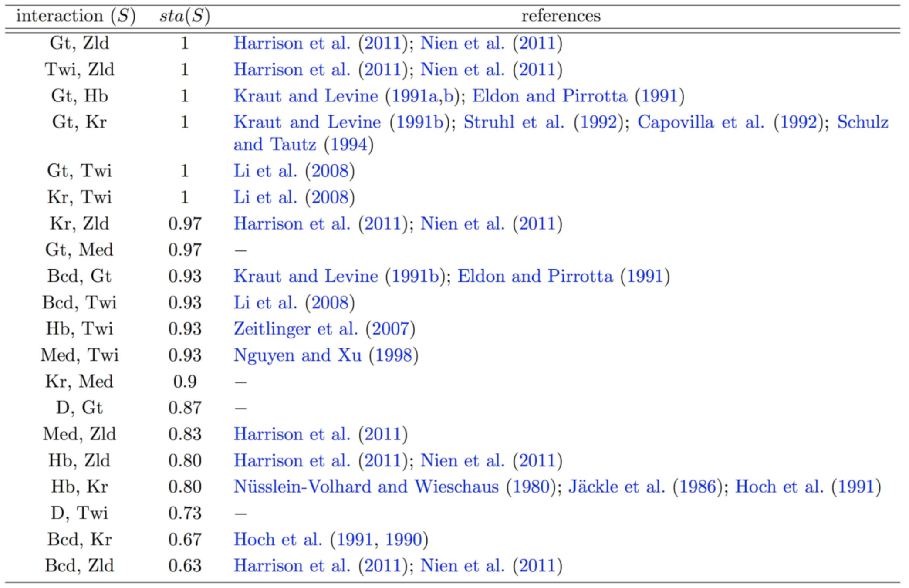This screenshot has height=588, width=909.
Task: Open Kraut and Levine (1991a,b) citation
Action: (x=306, y=96)
